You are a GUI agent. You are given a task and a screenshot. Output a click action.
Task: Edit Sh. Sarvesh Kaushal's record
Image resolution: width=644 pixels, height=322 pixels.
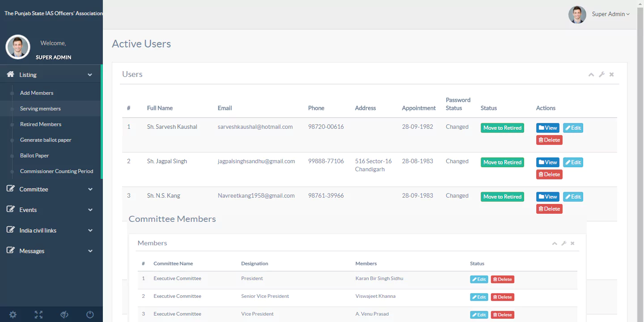click(573, 128)
